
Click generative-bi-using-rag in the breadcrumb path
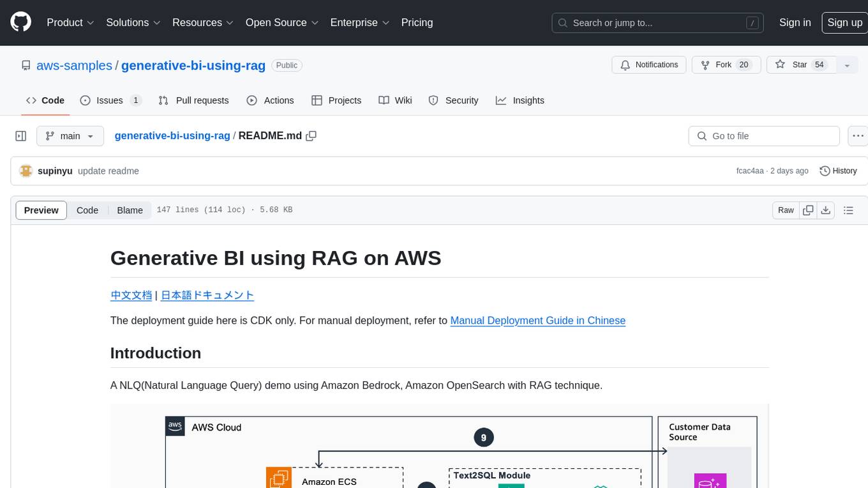point(172,135)
